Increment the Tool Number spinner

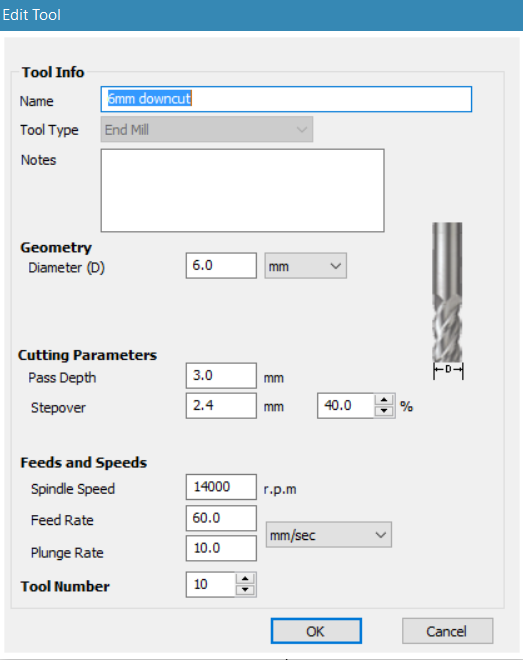245,578
